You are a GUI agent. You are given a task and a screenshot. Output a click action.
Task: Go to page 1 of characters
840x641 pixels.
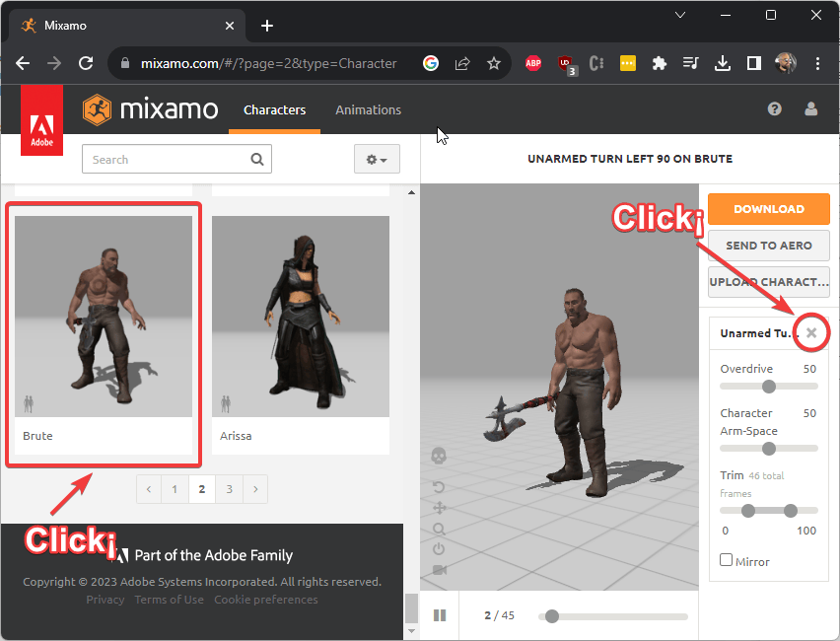175,489
